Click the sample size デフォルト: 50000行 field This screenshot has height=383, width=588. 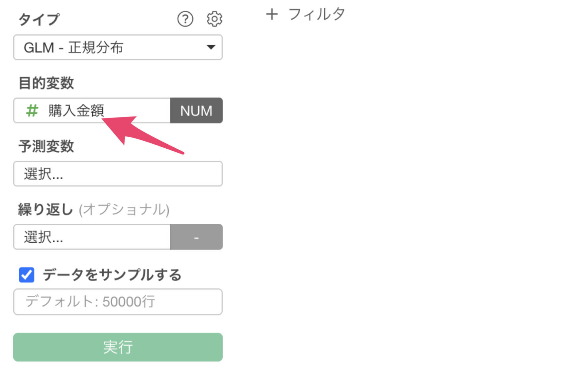(x=118, y=302)
